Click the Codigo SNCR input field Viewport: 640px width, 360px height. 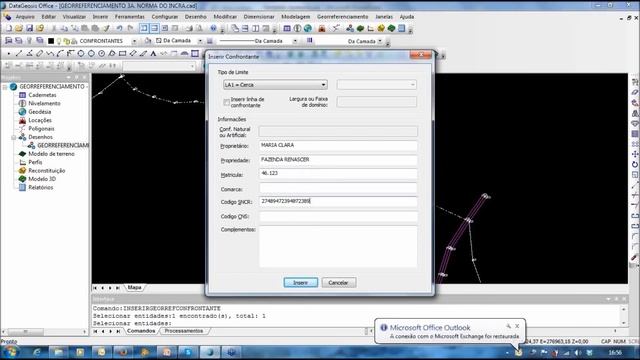coord(338,201)
